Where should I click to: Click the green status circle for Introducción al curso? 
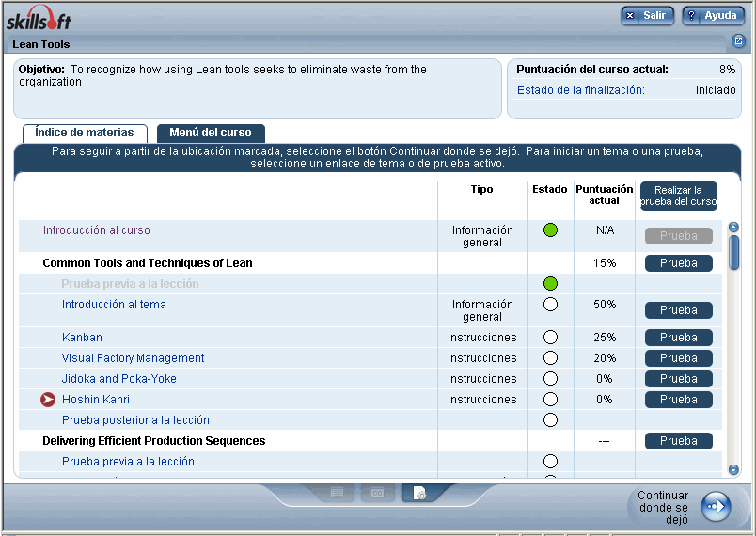(550, 230)
